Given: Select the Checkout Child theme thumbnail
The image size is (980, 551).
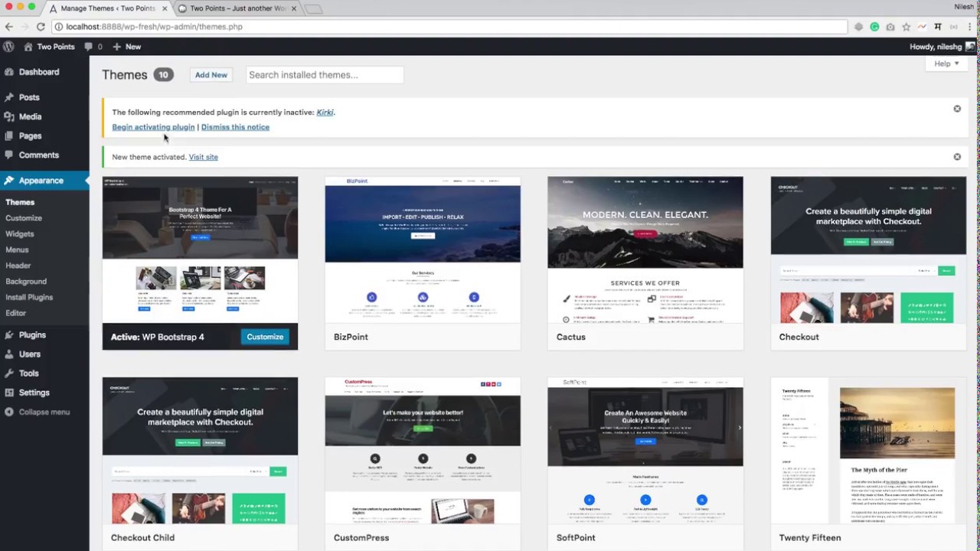Looking at the screenshot, I should [x=200, y=451].
